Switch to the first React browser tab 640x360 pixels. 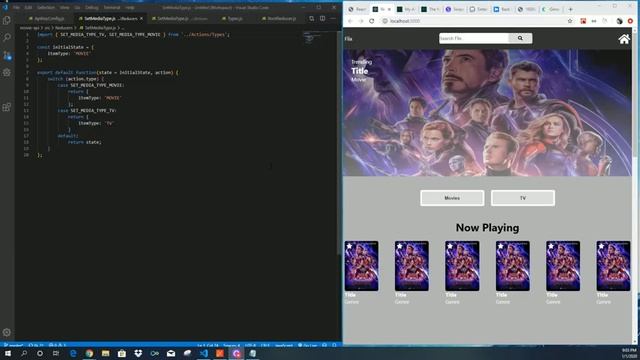point(357,9)
